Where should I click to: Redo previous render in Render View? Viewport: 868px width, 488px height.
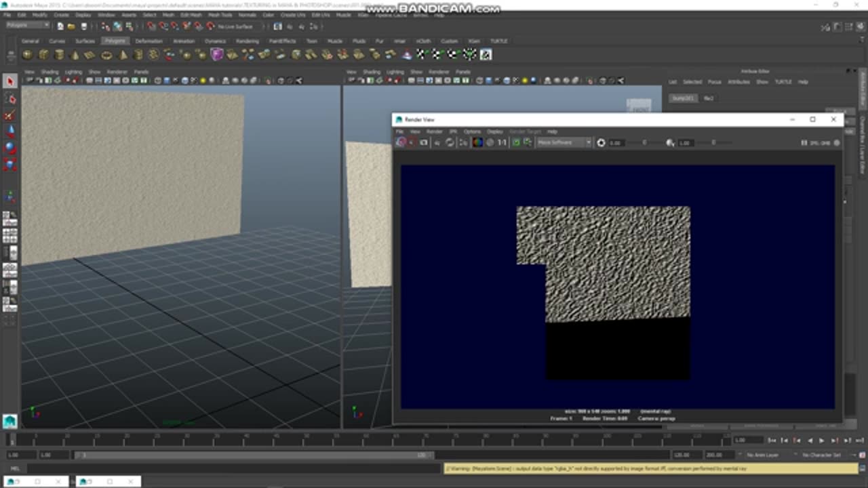(x=401, y=142)
